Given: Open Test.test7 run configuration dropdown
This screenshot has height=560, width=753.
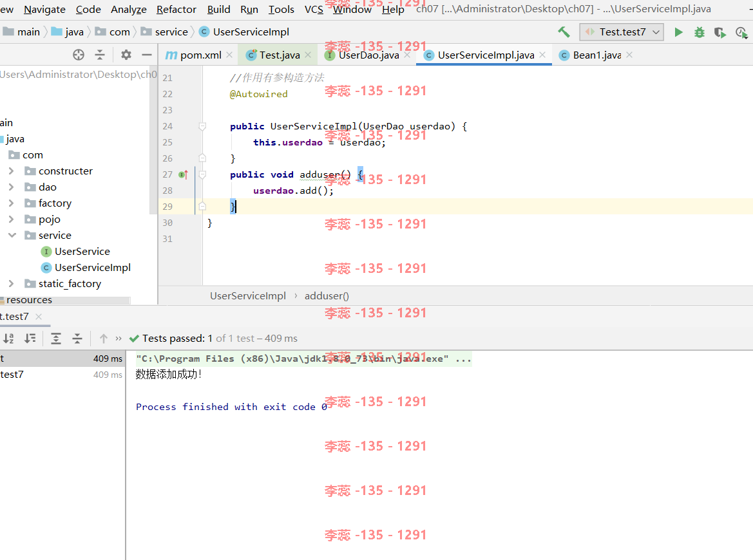Looking at the screenshot, I should (622, 32).
